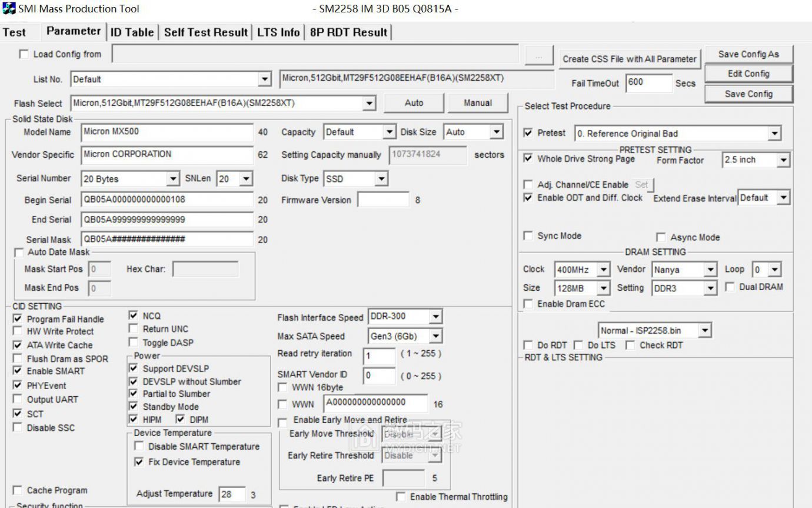Viewport: 812px width, 508px height.
Task: Open the browse button beside Load Config
Action: click(x=538, y=56)
